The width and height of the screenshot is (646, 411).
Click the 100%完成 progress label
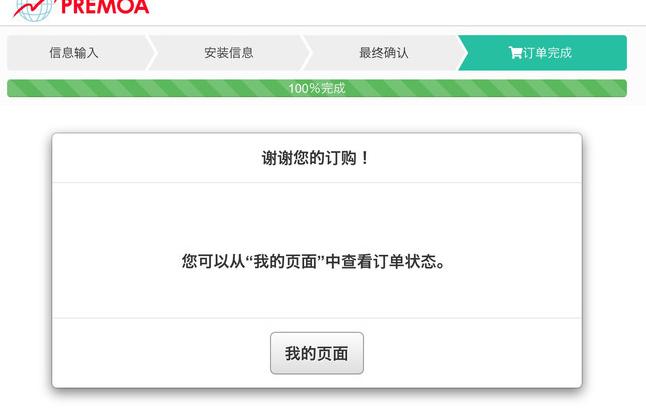[316, 88]
